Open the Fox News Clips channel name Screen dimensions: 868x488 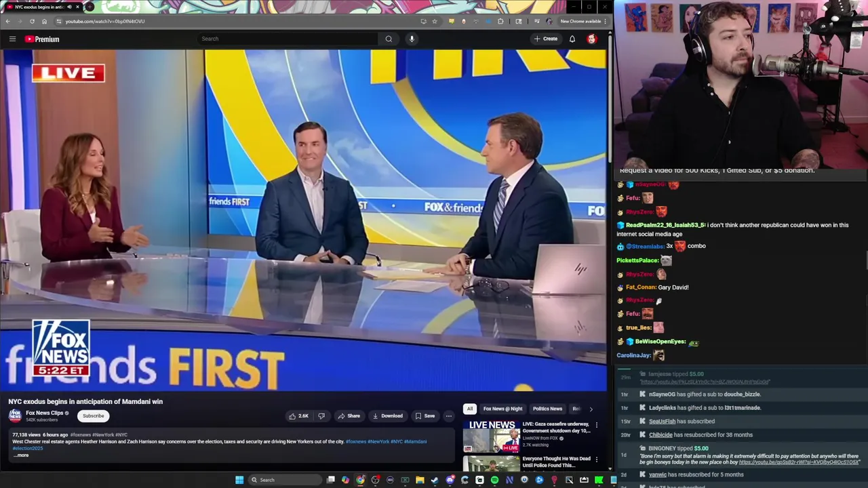coord(44,413)
